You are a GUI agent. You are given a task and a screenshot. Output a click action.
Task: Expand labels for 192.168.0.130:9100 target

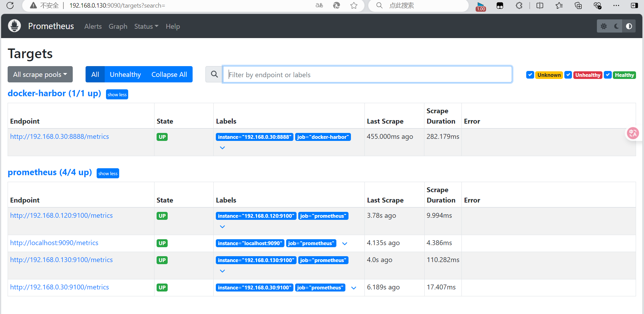(x=222, y=271)
